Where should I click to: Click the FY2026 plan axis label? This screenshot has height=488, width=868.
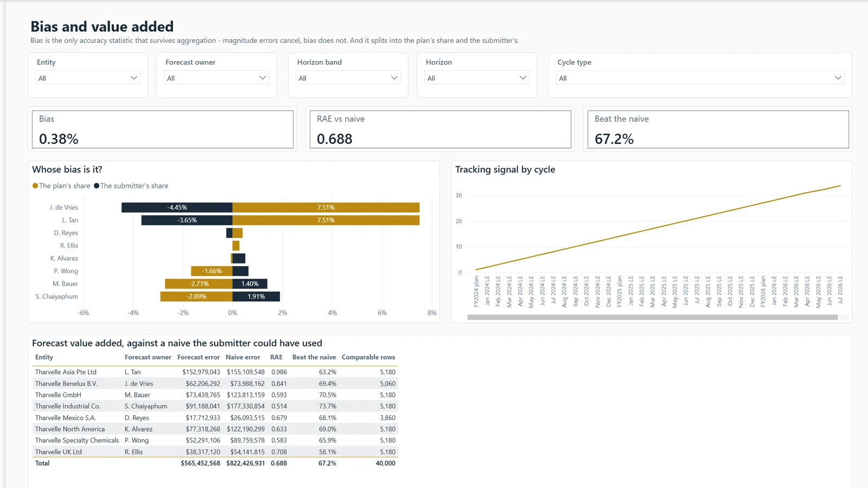(x=763, y=292)
